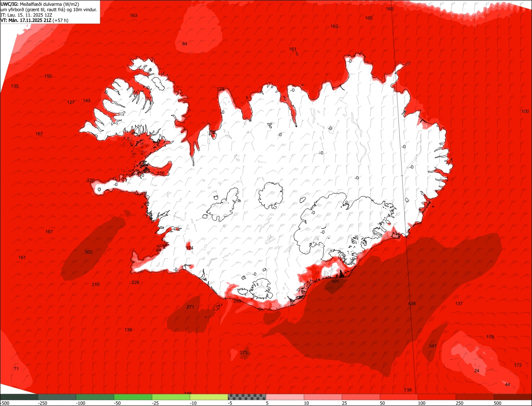Click the legend swatch between 5 and 10
532x406 pixels.
click(285, 397)
